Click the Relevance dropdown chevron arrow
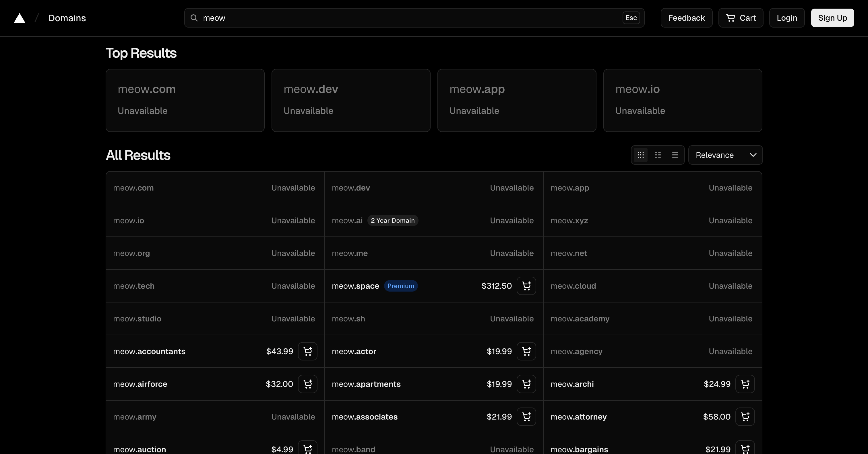Viewport: 868px width, 454px height. click(x=753, y=155)
